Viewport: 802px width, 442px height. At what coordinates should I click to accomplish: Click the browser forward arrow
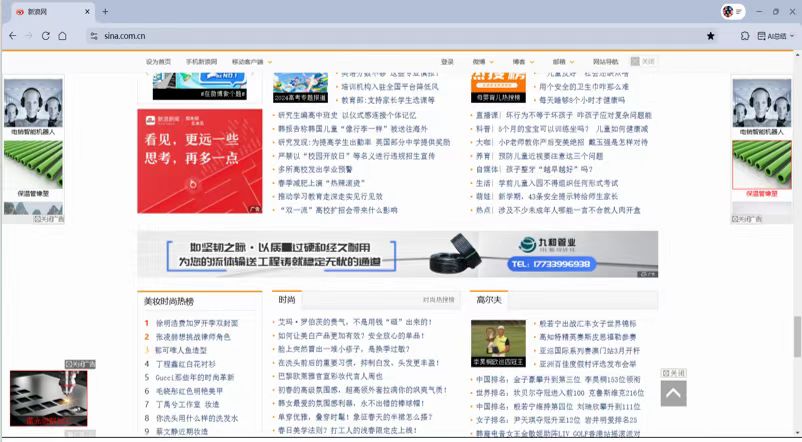29,36
